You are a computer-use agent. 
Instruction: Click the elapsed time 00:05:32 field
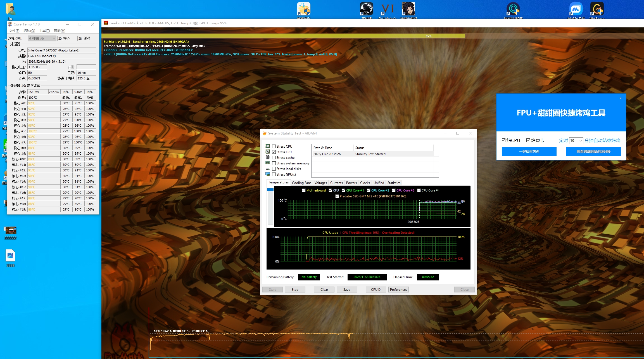pos(428,277)
